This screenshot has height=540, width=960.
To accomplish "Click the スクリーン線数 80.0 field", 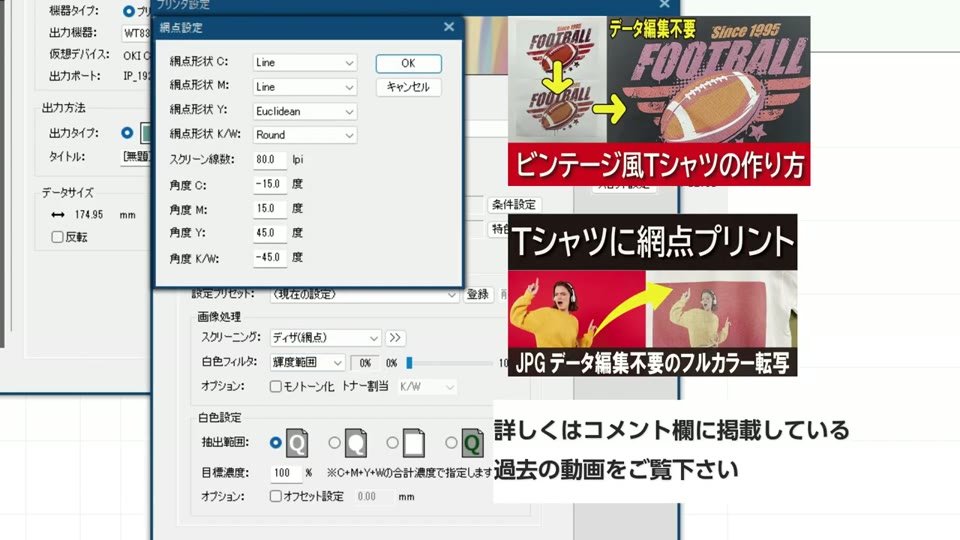I will click(270, 159).
